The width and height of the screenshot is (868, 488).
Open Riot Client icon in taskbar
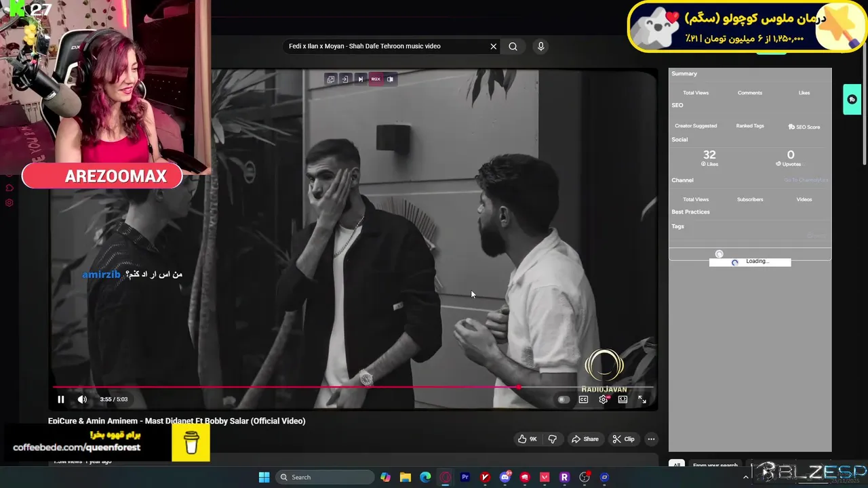point(525,477)
